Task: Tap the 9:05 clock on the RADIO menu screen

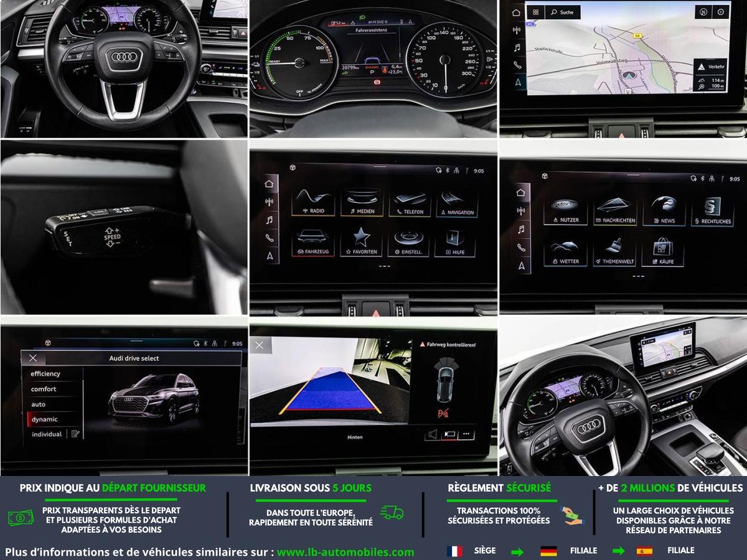Action: point(478,170)
